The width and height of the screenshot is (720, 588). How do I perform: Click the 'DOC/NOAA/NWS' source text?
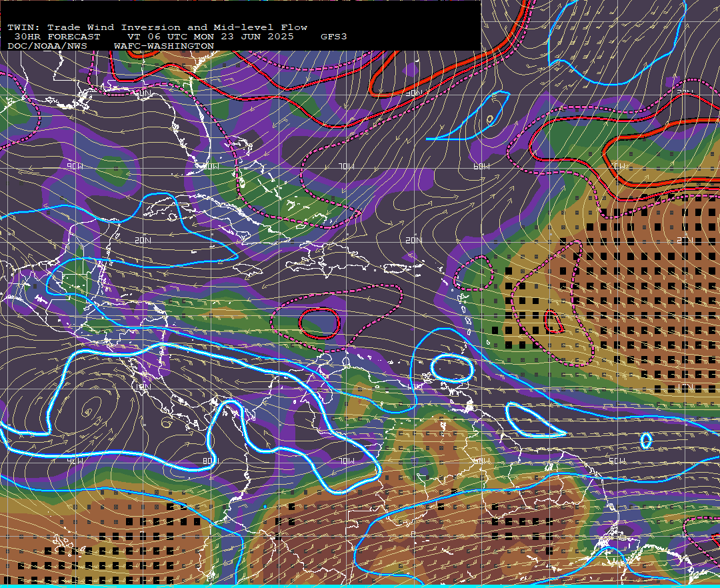[47, 47]
